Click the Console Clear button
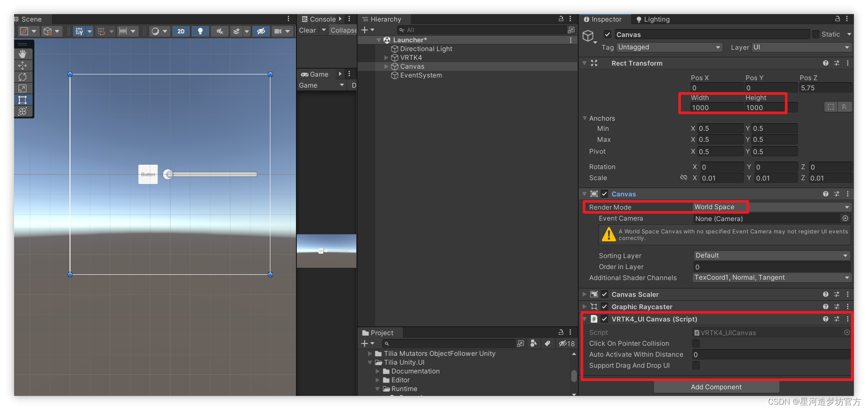Image resolution: width=868 pixels, height=410 pixels. [307, 30]
